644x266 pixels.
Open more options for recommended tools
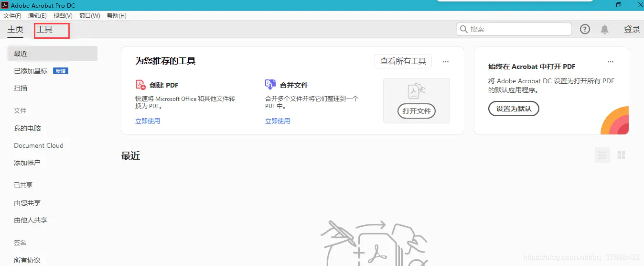point(446,62)
